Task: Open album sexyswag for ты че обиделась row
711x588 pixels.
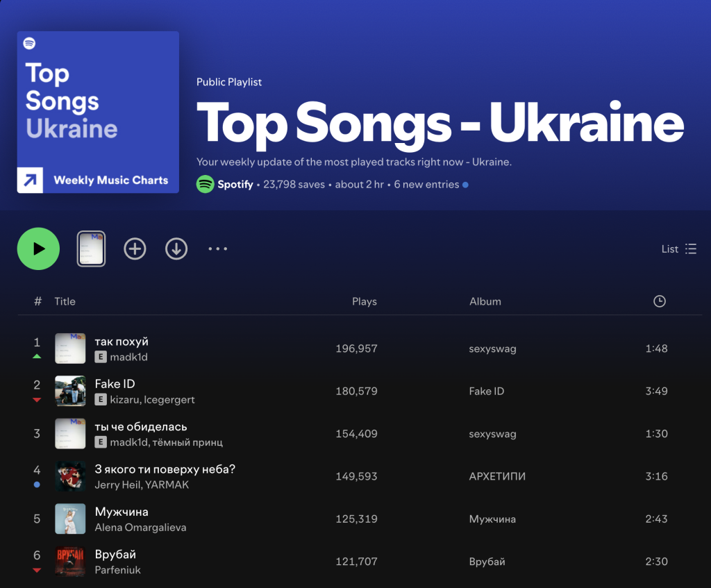Action: coord(492,434)
